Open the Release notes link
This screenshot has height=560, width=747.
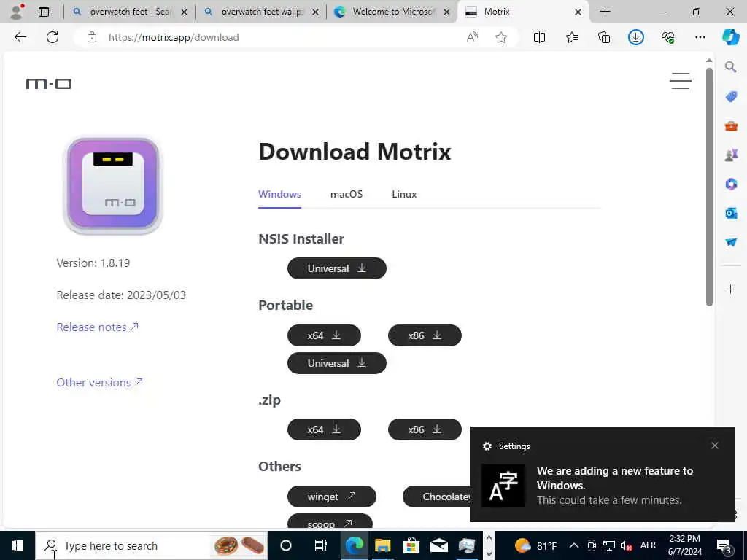(98, 327)
